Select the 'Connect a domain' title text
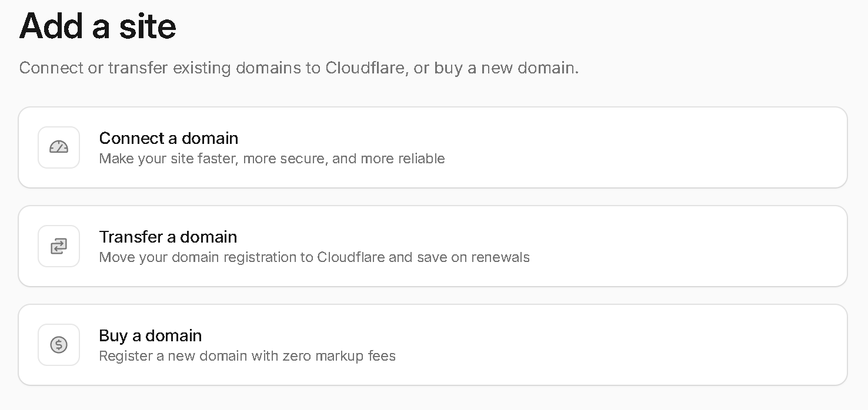This screenshot has width=868, height=410. 169,138
